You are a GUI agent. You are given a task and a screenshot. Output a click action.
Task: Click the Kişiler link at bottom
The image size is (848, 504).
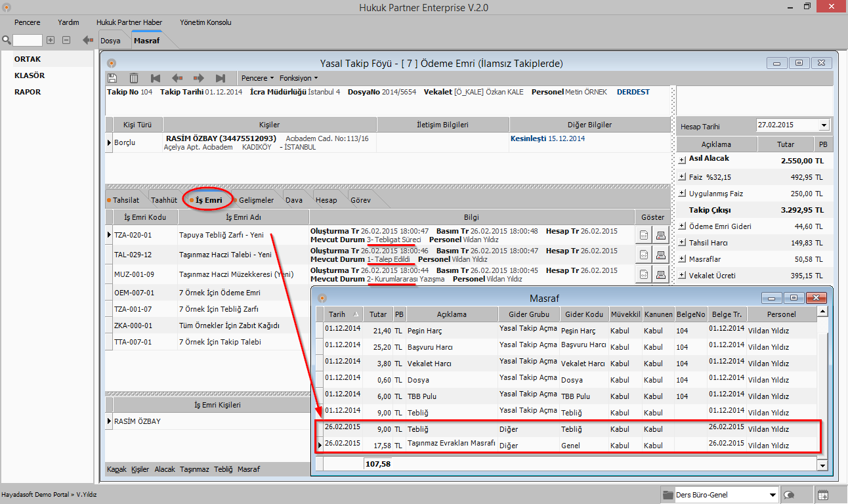point(140,469)
